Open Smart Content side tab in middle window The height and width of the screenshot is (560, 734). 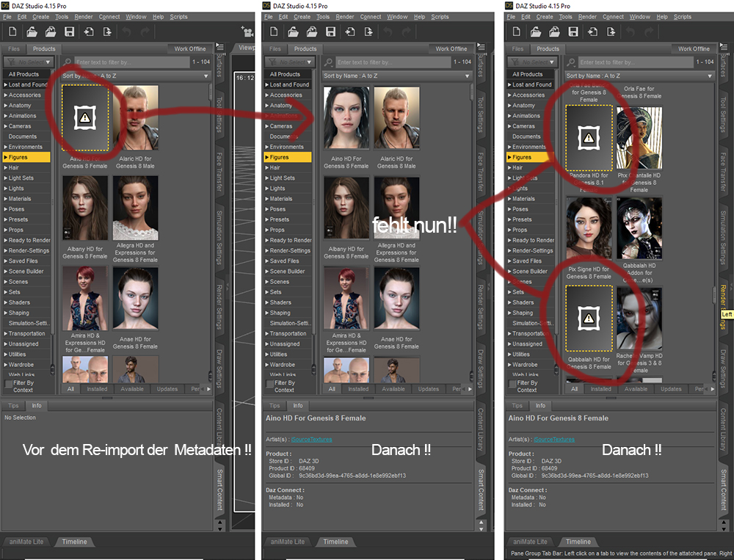coord(481,490)
